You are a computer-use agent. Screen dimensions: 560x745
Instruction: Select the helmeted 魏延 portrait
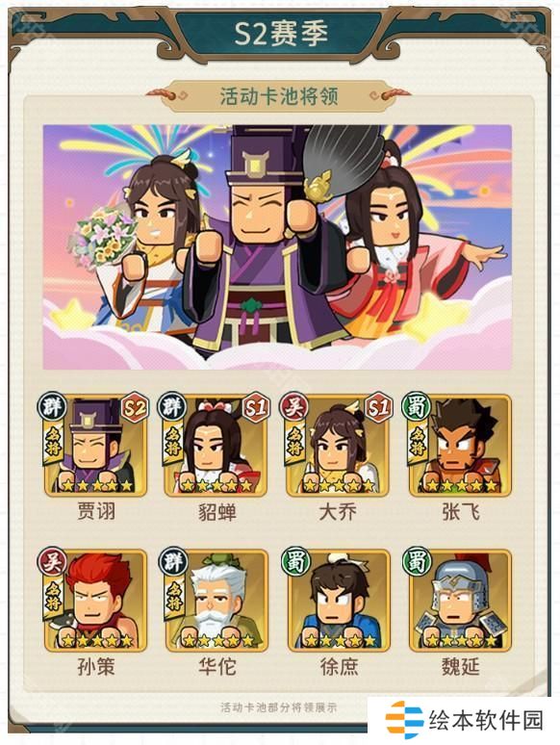click(x=460, y=600)
